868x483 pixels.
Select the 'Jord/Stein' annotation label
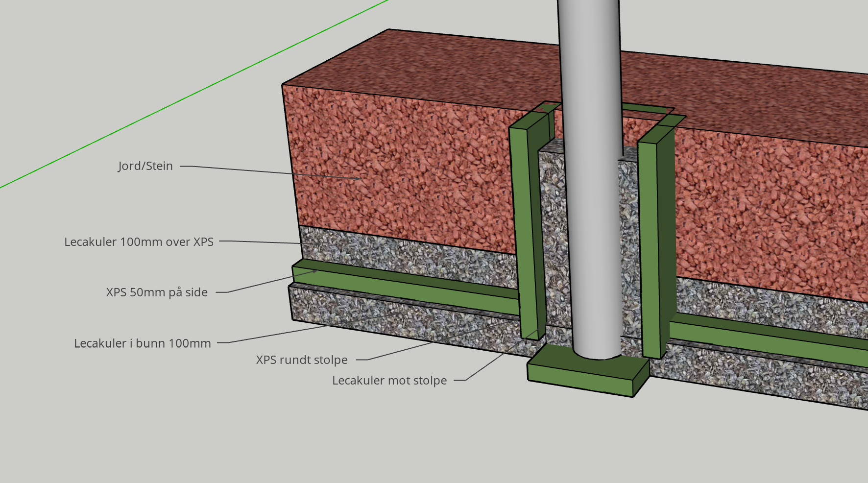145,166
